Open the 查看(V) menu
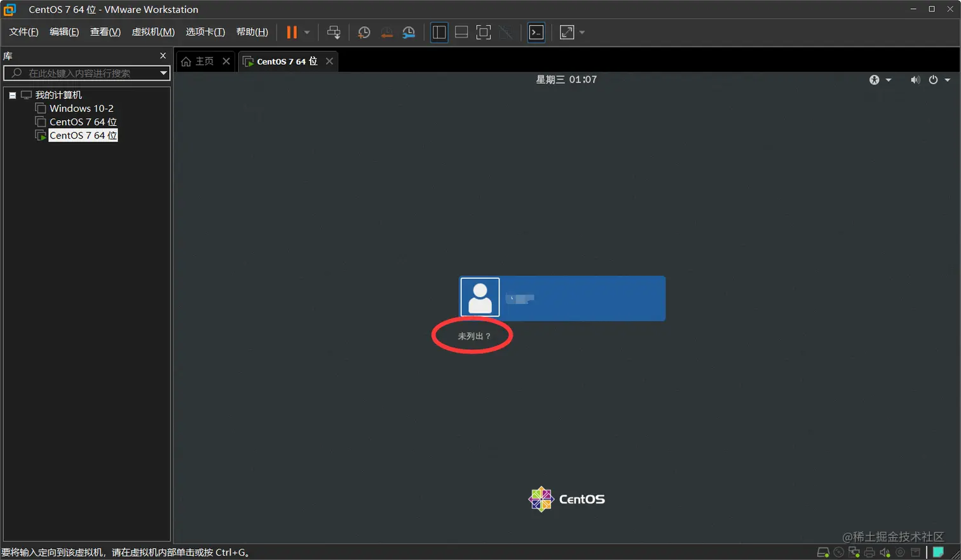 (x=106, y=32)
